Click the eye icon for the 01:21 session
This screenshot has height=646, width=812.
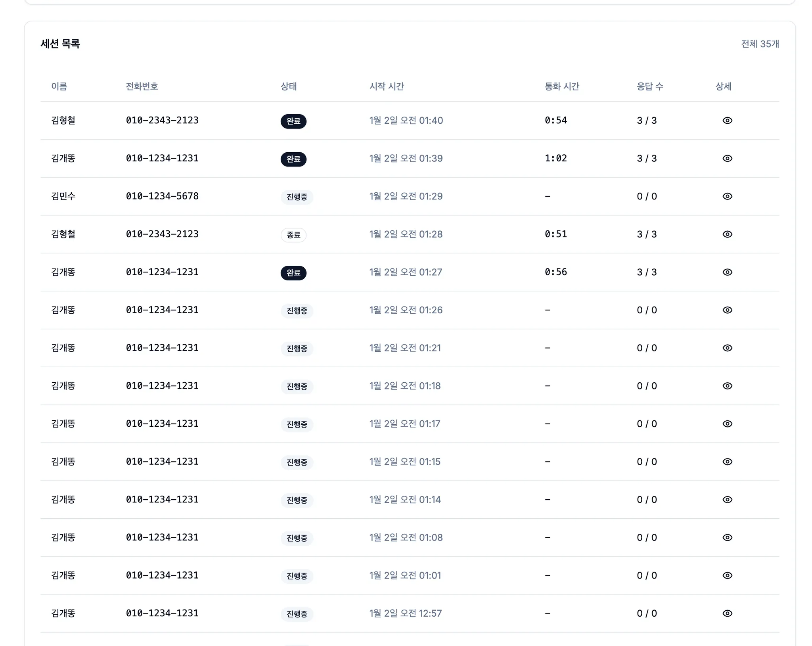pos(727,348)
